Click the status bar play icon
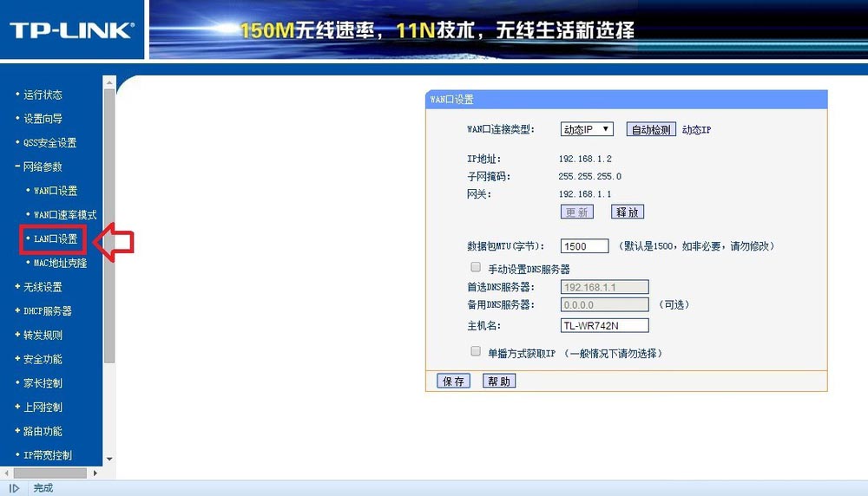This screenshot has width=868, height=496. pyautogui.click(x=15, y=488)
